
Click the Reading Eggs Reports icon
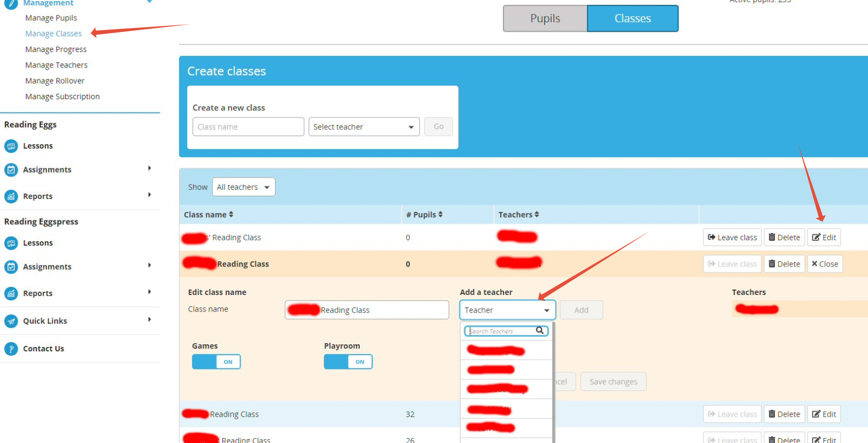click(x=11, y=196)
